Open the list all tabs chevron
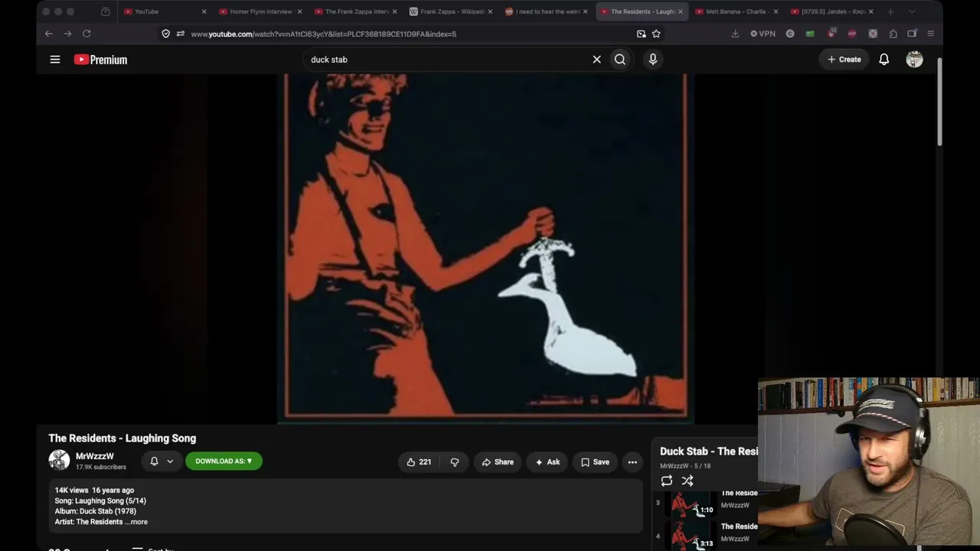980x551 pixels. (911, 11)
